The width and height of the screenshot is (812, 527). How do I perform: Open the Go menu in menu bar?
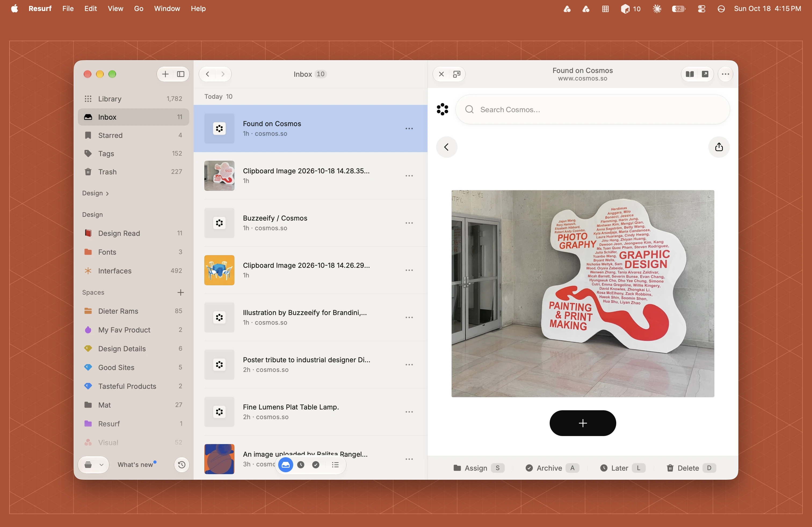click(139, 9)
